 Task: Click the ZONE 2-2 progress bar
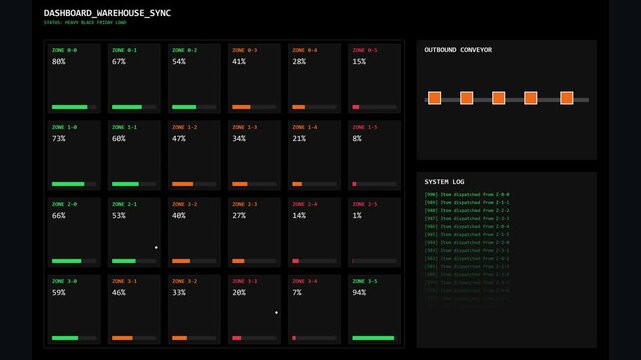194,261
